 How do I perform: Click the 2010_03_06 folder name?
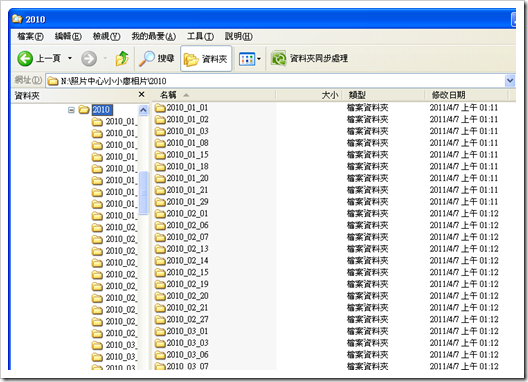188,355
